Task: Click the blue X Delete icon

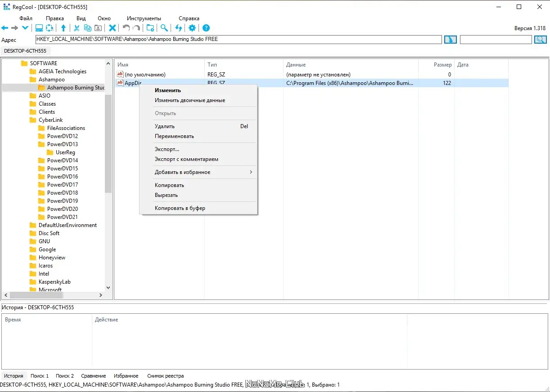Action: [113, 28]
